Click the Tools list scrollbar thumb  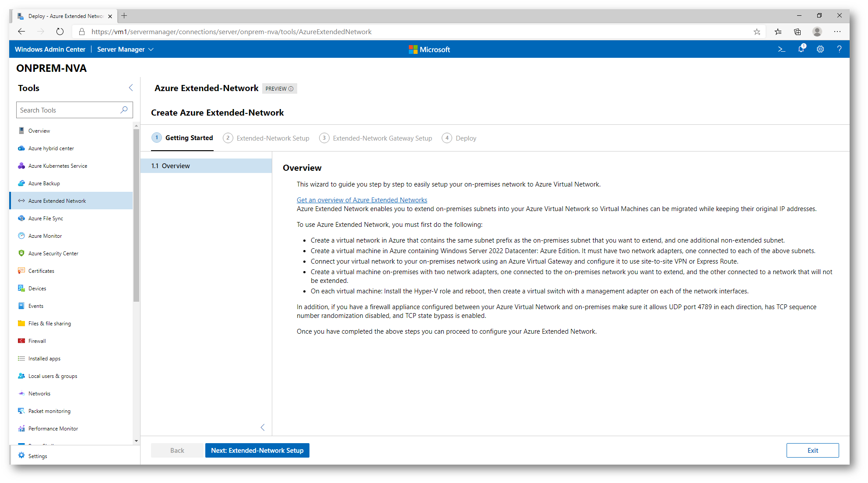136,215
